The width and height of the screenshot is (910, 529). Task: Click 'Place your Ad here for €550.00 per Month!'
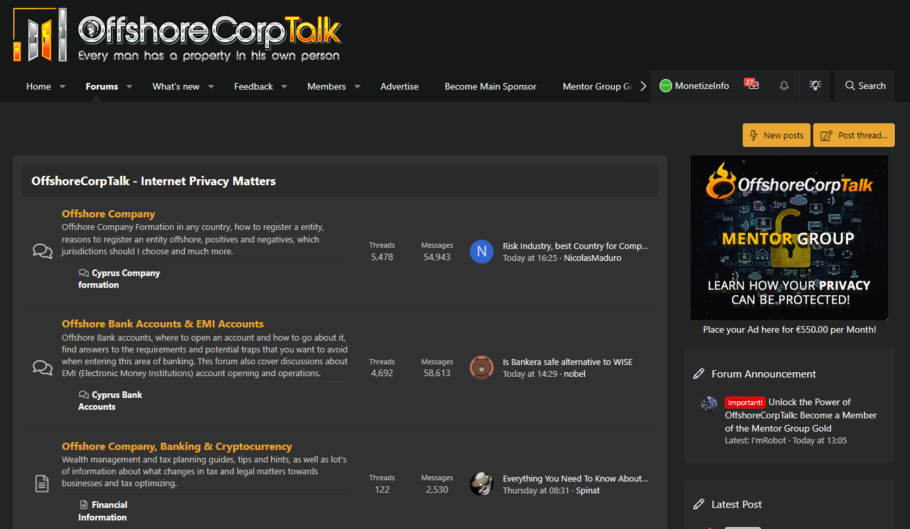tap(789, 329)
